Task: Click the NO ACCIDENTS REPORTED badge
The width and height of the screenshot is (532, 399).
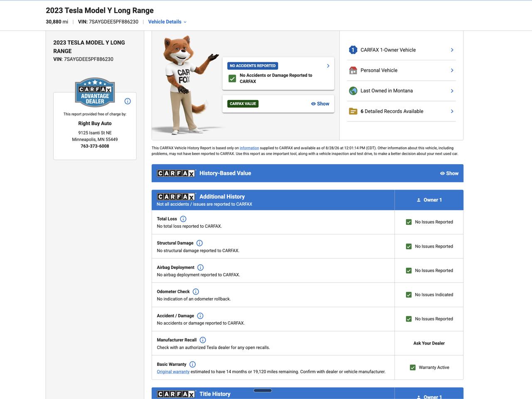Action: (253, 66)
